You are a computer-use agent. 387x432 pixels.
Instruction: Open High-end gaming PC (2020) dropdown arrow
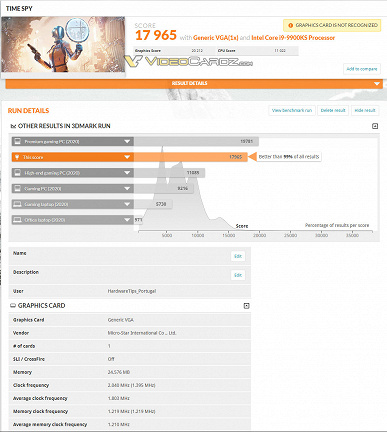(127, 173)
